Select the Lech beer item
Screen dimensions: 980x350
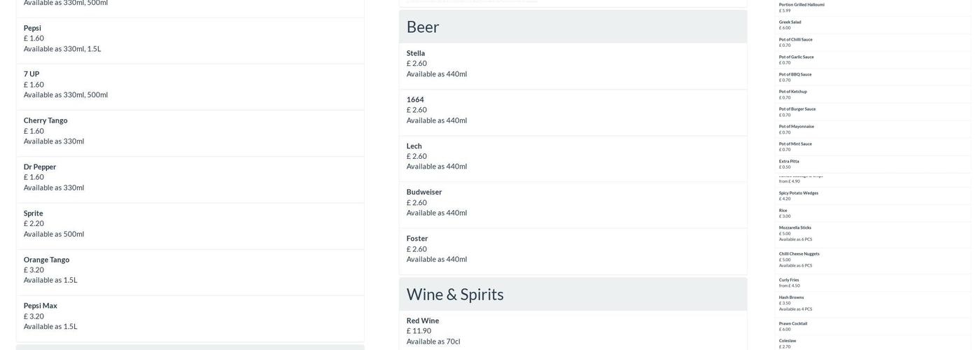pos(414,146)
